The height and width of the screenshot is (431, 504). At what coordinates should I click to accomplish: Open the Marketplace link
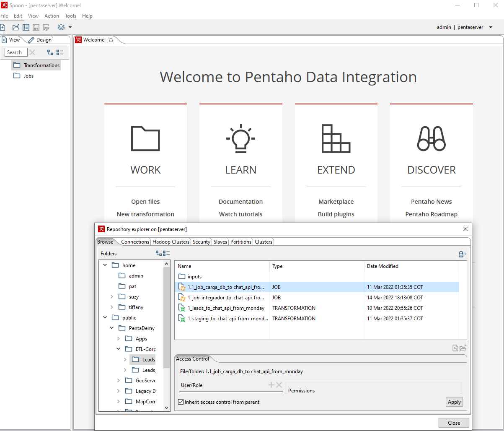(336, 202)
